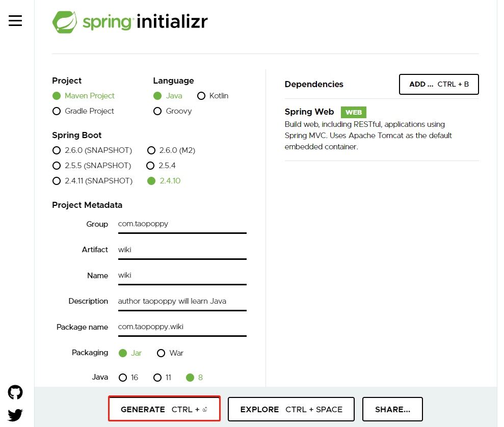Click the Spring Boot heading
Screen dimensions: 504x427
77,135
